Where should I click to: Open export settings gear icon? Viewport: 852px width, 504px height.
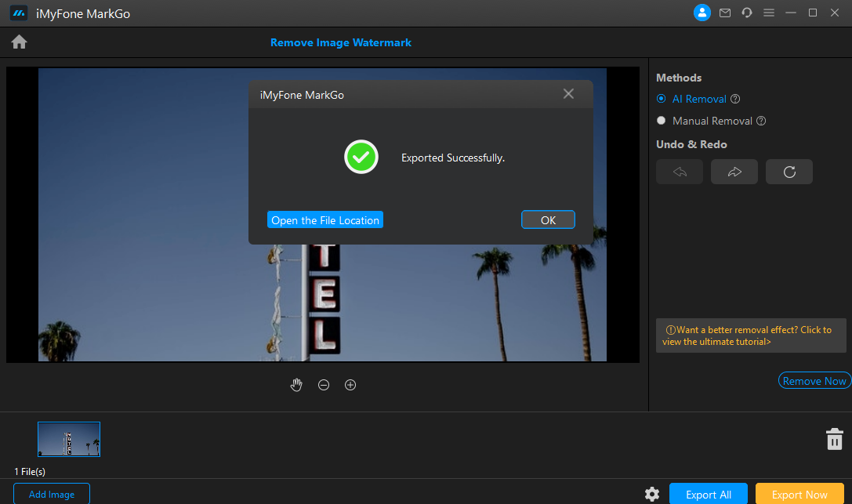coord(651,494)
